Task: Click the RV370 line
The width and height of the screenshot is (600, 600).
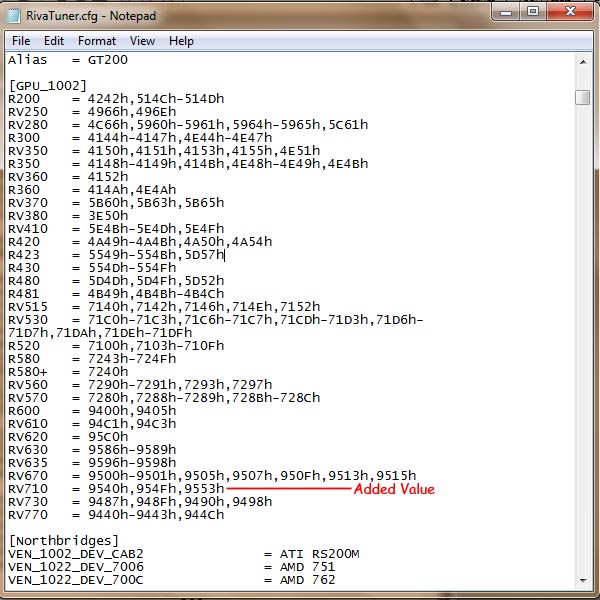Action: point(116,203)
